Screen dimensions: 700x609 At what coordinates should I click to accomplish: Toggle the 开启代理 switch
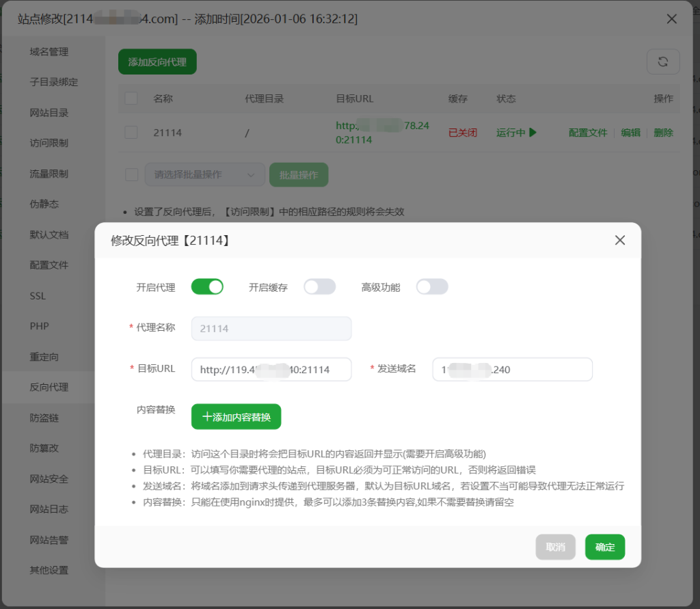tap(207, 287)
